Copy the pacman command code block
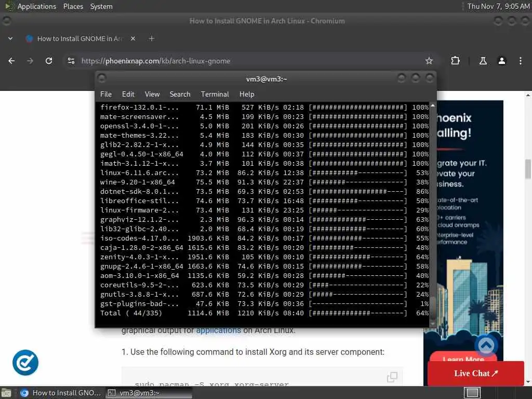532x399 pixels. point(392,377)
